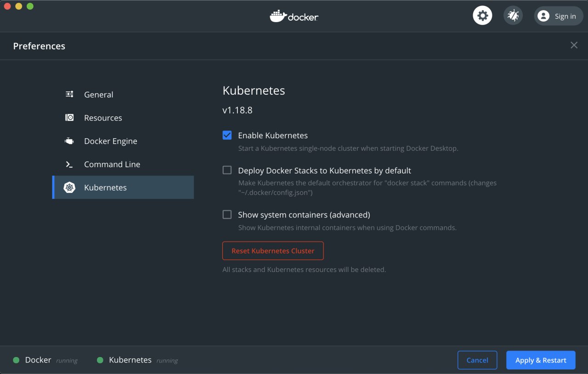Click the Kubernetes status label in footer
The image size is (588, 374).
(x=130, y=360)
